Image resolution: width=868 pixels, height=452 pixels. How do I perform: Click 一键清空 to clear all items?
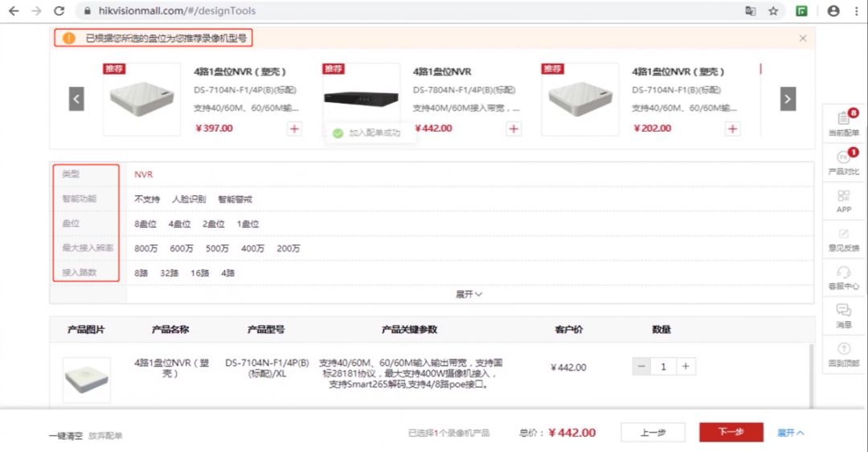[x=66, y=436]
